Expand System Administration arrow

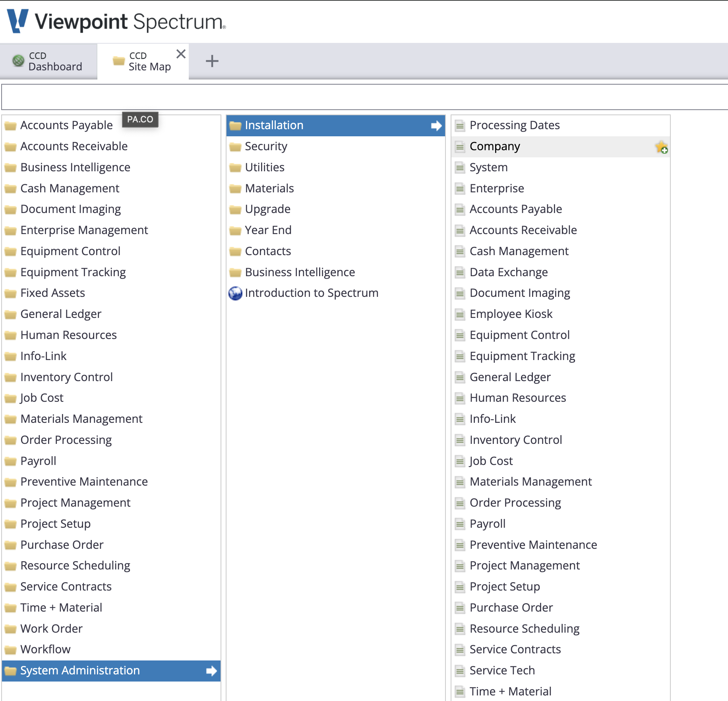[211, 671]
